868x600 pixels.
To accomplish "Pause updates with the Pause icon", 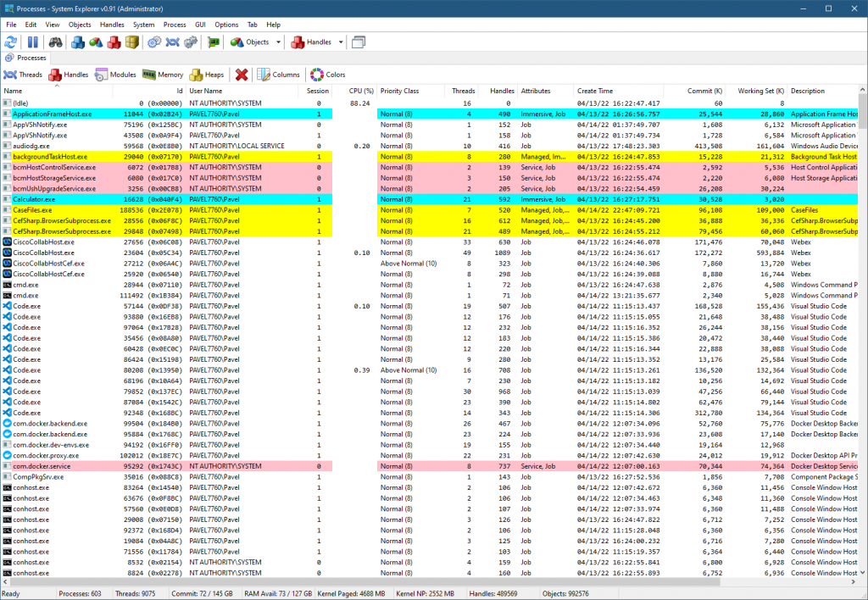I will point(32,42).
